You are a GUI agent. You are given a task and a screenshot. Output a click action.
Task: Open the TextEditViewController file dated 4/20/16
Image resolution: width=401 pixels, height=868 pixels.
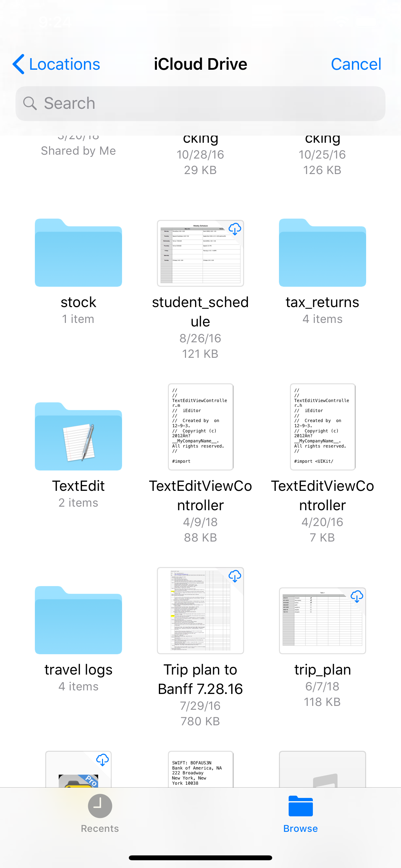(323, 427)
